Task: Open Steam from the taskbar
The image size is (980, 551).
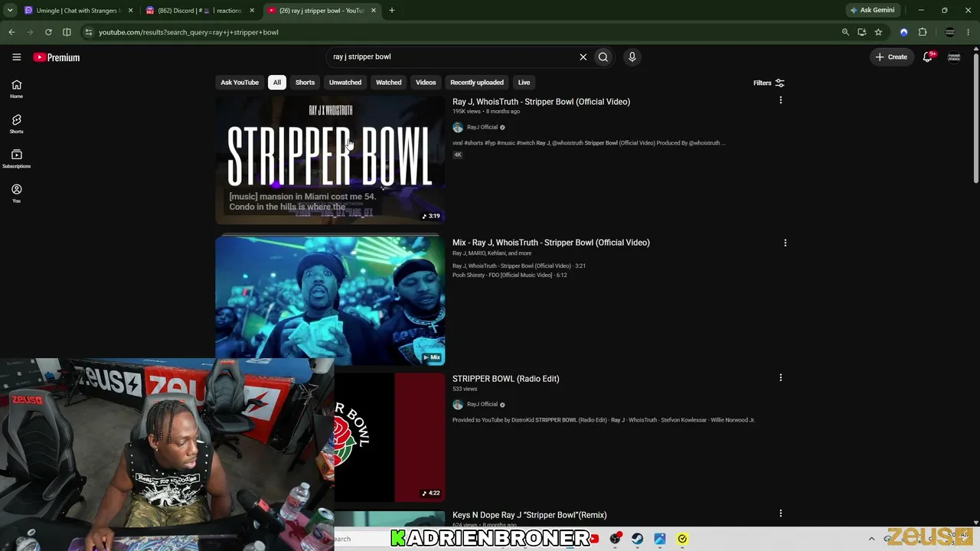Action: (637, 539)
